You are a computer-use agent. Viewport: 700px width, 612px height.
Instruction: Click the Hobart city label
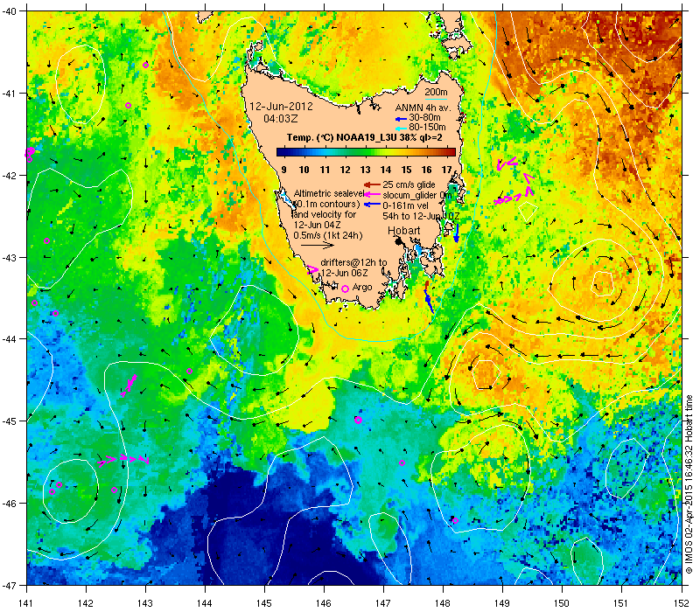click(404, 231)
